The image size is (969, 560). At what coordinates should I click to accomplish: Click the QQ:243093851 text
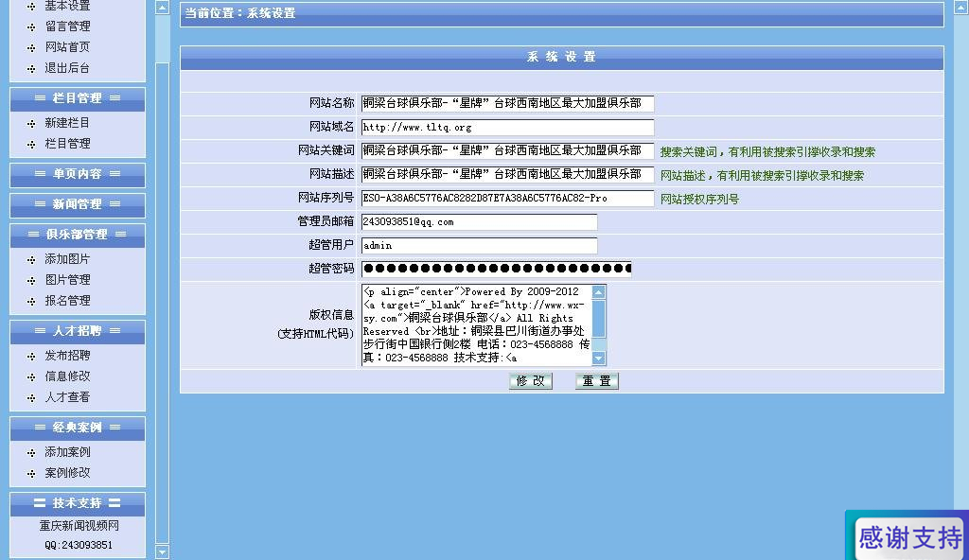click(x=79, y=545)
